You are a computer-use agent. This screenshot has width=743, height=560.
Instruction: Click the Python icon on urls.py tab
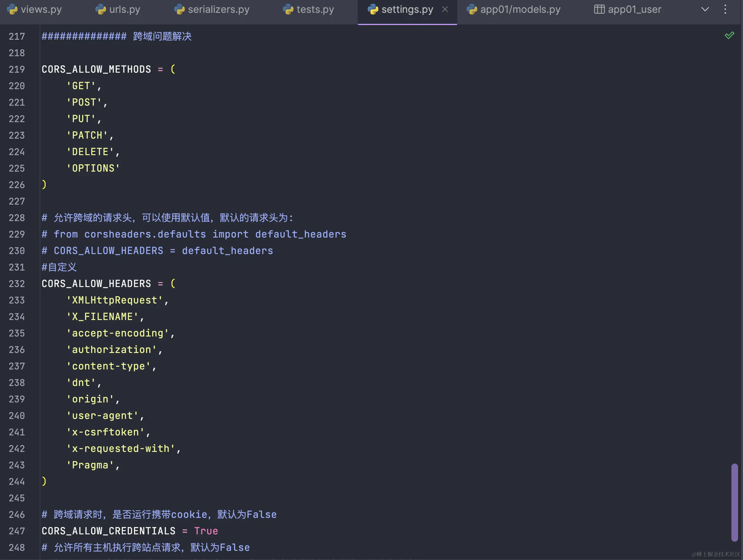click(x=101, y=9)
